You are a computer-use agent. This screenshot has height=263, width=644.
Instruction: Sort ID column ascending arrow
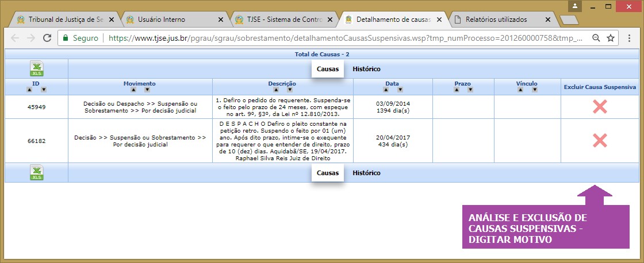pyautogui.click(x=29, y=90)
